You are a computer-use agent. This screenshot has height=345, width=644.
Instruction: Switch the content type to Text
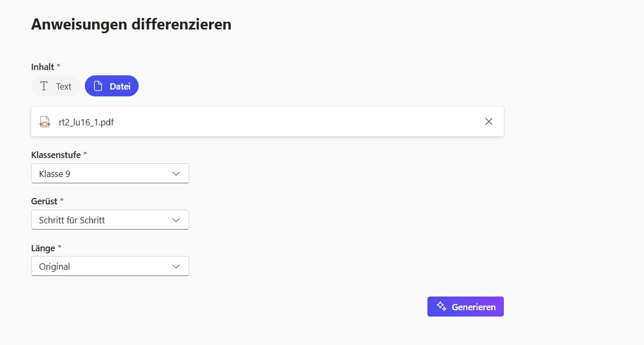click(x=56, y=86)
